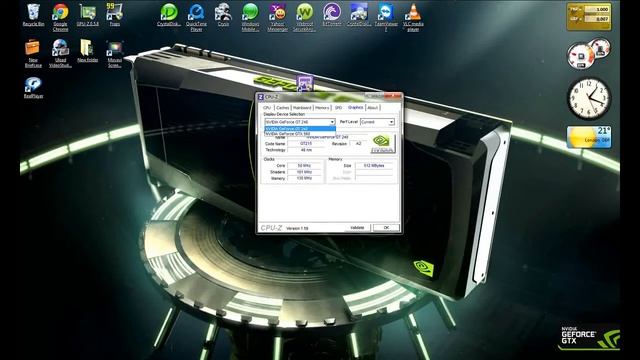
Task: Select the Graphics tab
Action: click(356, 107)
